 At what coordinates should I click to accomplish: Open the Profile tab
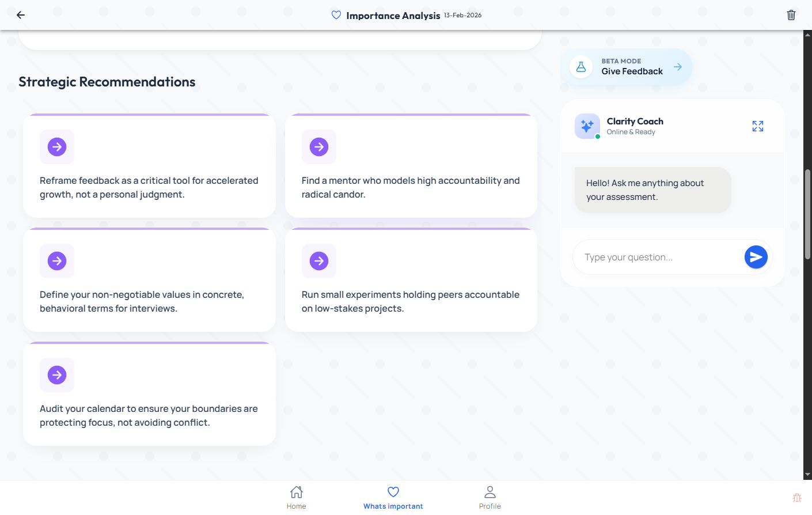(490, 497)
